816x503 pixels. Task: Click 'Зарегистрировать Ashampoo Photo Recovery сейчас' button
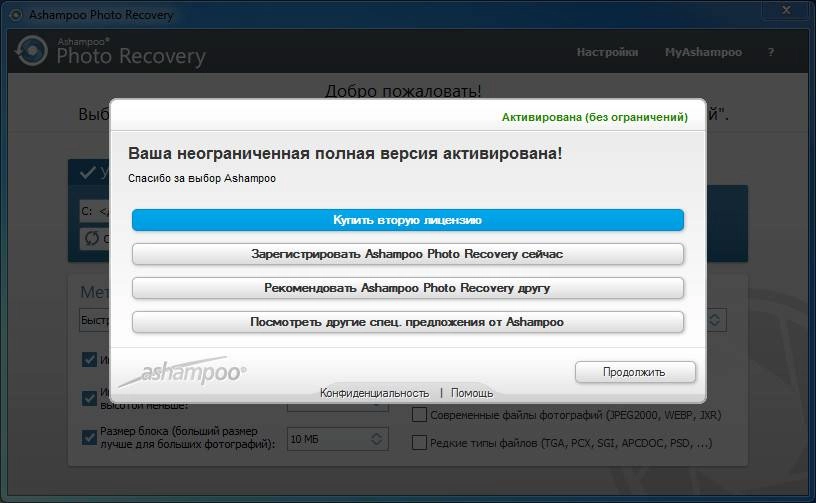click(407, 254)
